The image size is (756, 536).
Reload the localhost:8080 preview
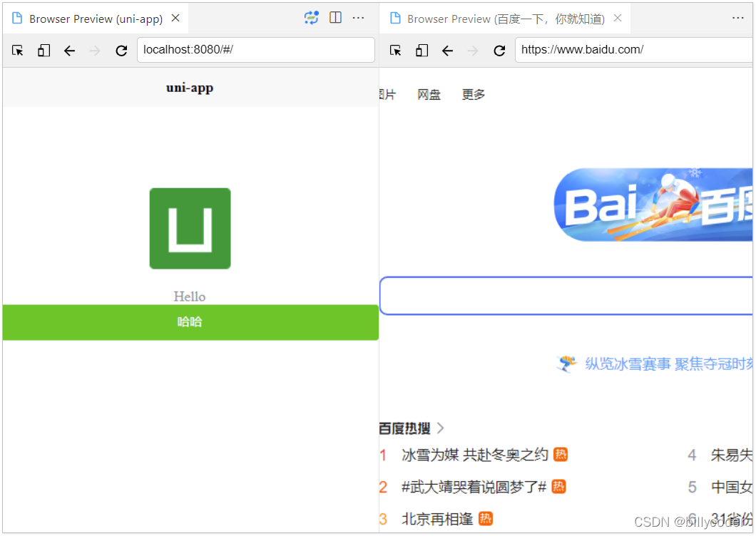[x=121, y=51]
